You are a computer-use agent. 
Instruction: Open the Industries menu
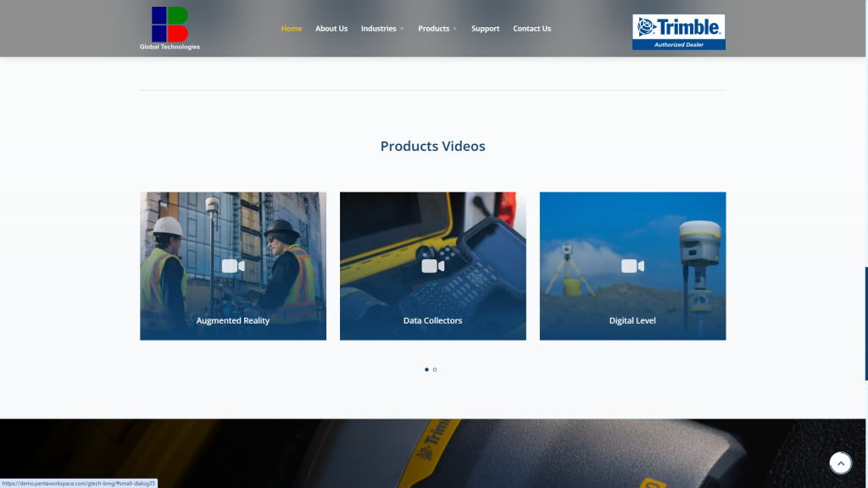pos(379,28)
